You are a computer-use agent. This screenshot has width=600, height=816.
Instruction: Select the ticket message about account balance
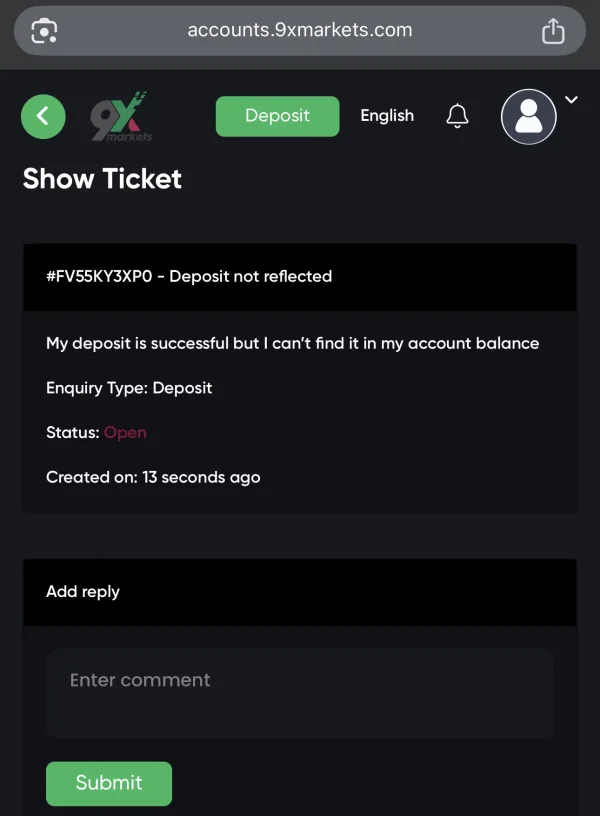(292, 343)
